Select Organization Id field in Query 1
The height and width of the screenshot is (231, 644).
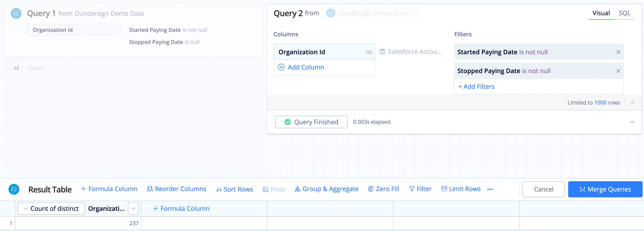coord(74,30)
